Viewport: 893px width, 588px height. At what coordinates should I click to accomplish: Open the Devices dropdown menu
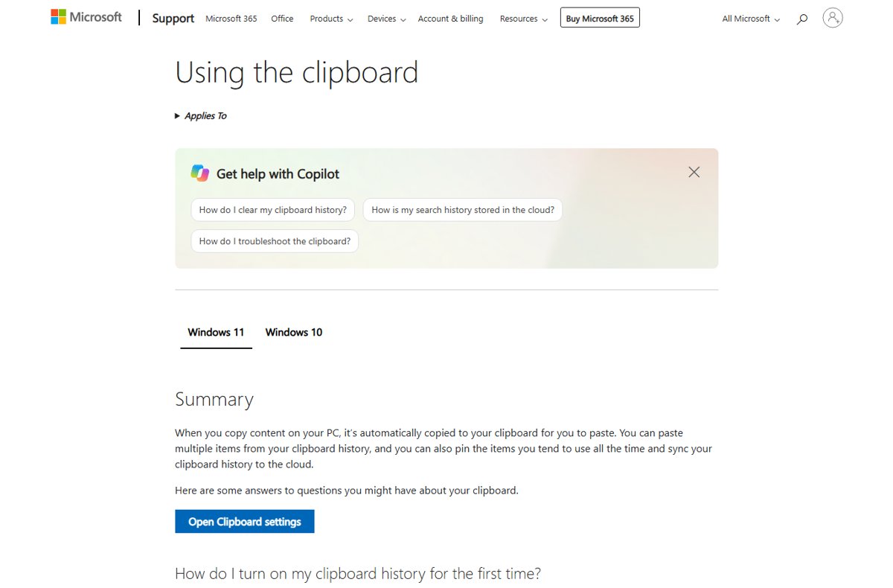386,19
